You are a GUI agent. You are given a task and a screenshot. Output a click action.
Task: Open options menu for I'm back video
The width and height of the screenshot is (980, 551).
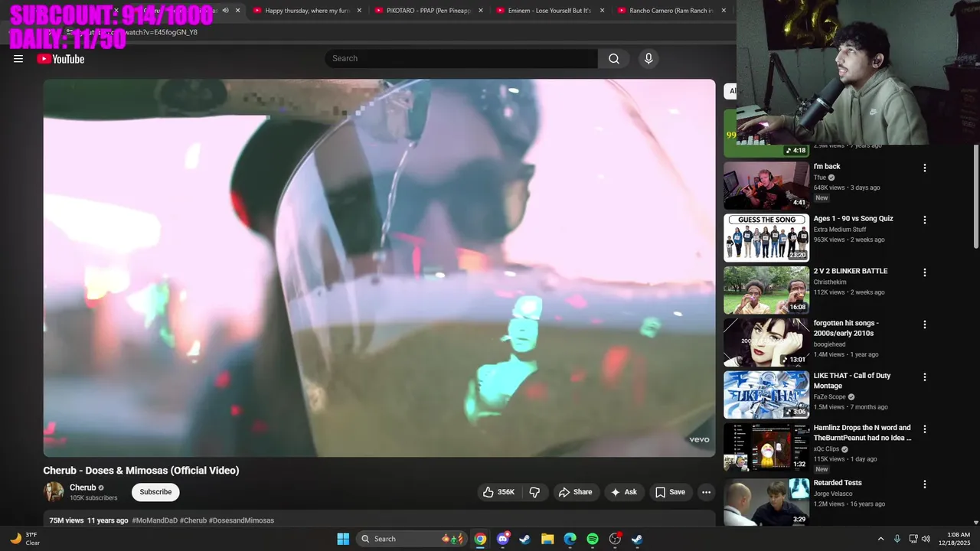click(924, 168)
